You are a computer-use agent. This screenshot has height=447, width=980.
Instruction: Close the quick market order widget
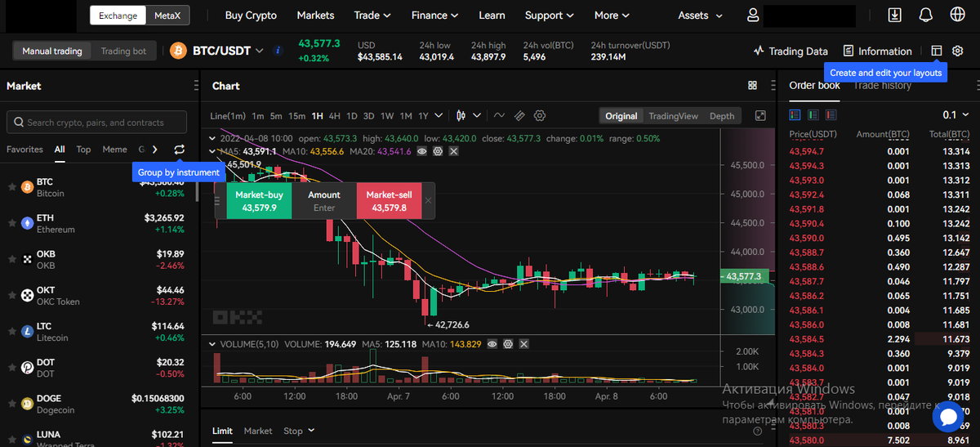point(428,201)
